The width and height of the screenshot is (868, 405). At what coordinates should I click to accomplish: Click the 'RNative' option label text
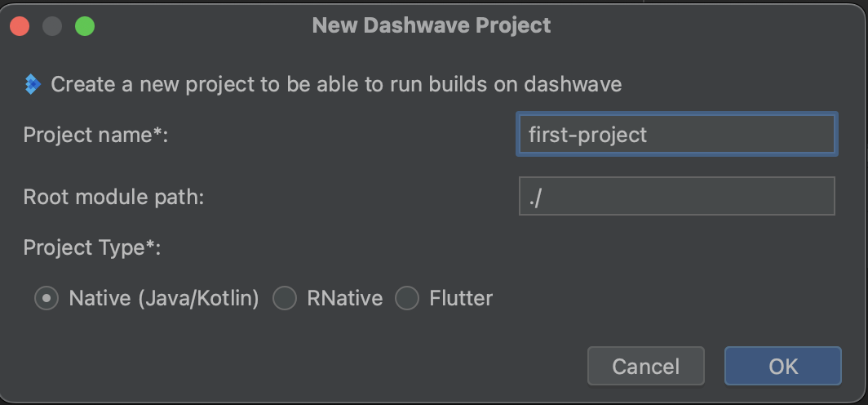click(344, 299)
